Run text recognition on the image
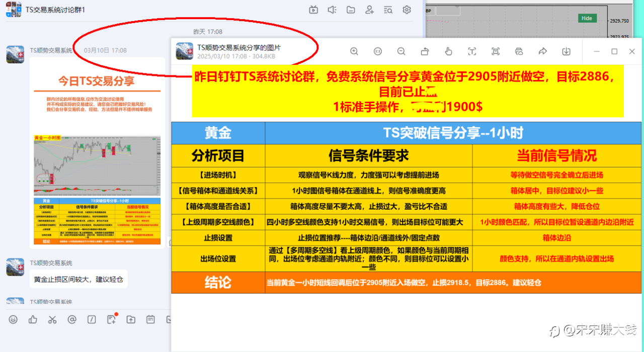 [472, 51]
